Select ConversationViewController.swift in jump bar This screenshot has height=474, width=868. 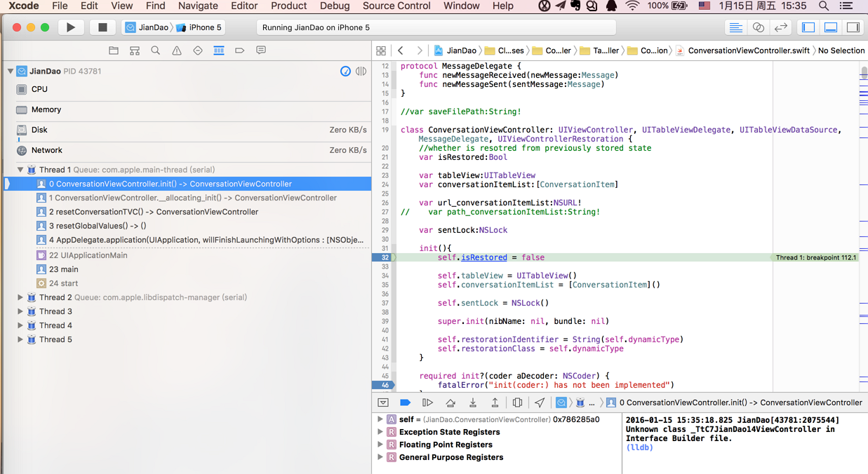[x=748, y=50]
